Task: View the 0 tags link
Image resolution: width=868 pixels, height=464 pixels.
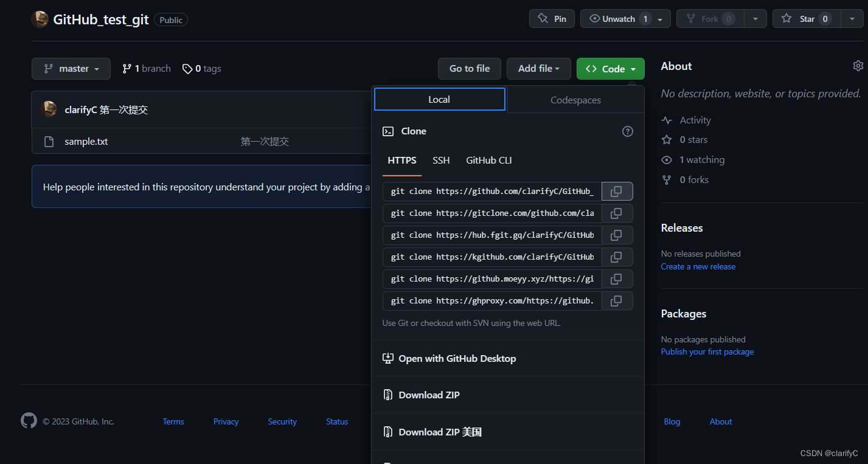Action: (202, 69)
